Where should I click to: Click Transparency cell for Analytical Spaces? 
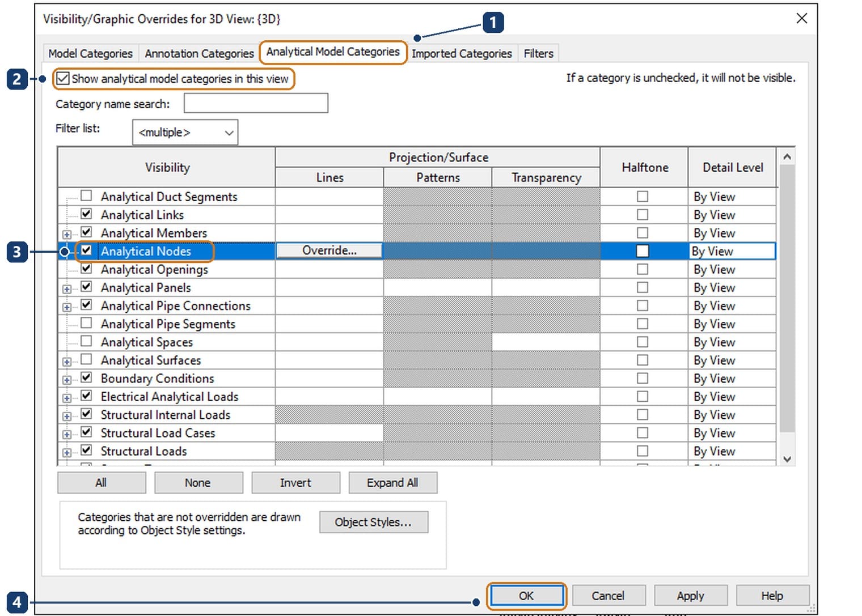click(x=546, y=342)
